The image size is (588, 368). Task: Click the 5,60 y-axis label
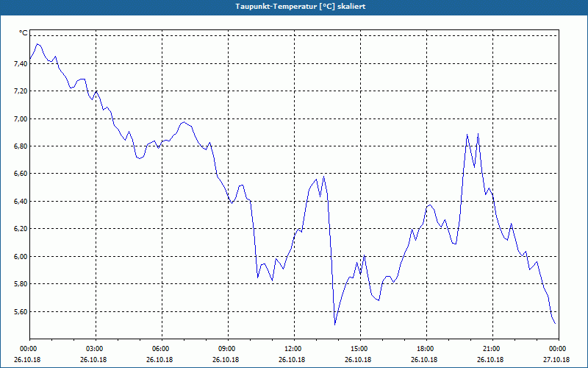21,312
